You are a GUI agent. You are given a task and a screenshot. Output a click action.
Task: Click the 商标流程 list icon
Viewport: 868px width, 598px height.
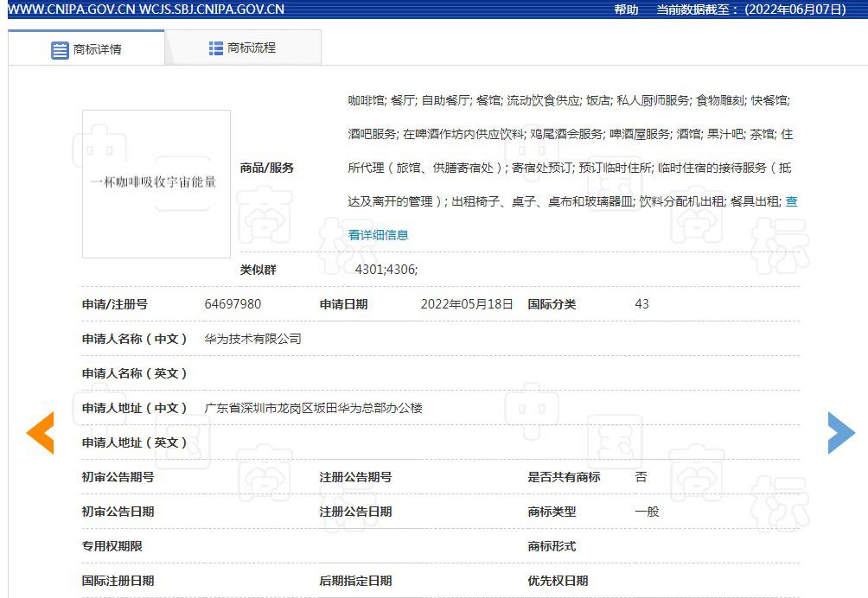[x=216, y=48]
